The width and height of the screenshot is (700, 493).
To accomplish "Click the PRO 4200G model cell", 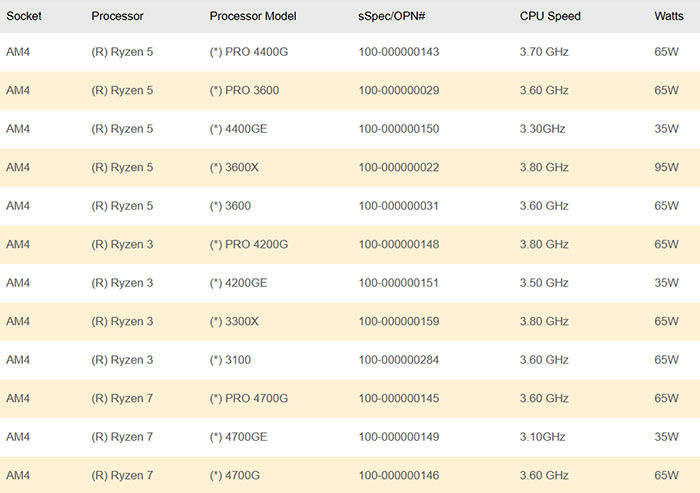I will [249, 244].
